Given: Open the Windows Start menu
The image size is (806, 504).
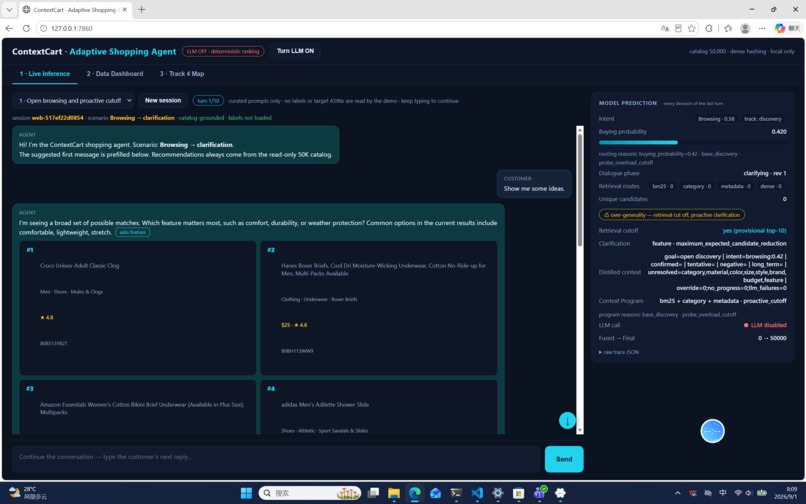Looking at the screenshot, I should point(246,493).
